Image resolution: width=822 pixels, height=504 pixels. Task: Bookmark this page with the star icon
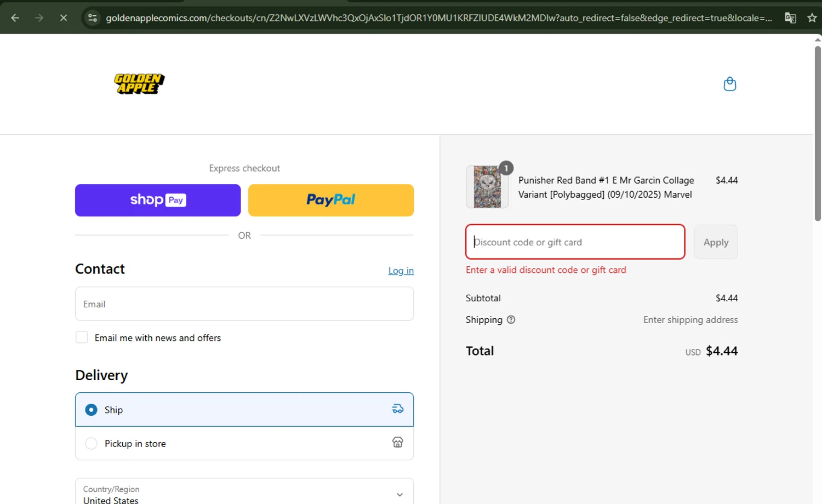[x=812, y=18]
